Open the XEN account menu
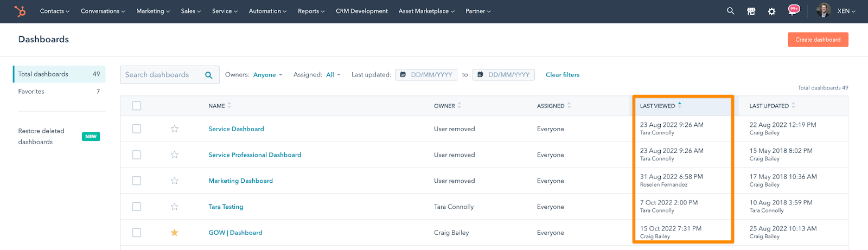 pos(845,11)
